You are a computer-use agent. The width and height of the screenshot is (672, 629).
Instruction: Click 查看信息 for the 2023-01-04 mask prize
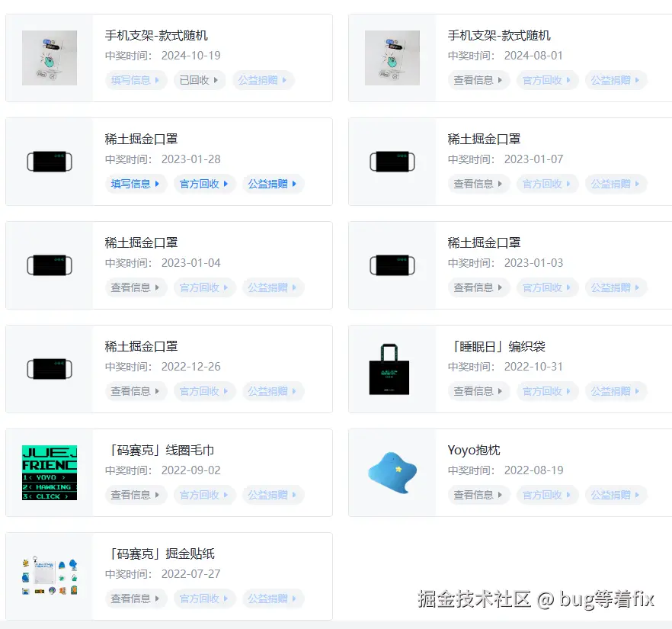pyautogui.click(x=135, y=287)
